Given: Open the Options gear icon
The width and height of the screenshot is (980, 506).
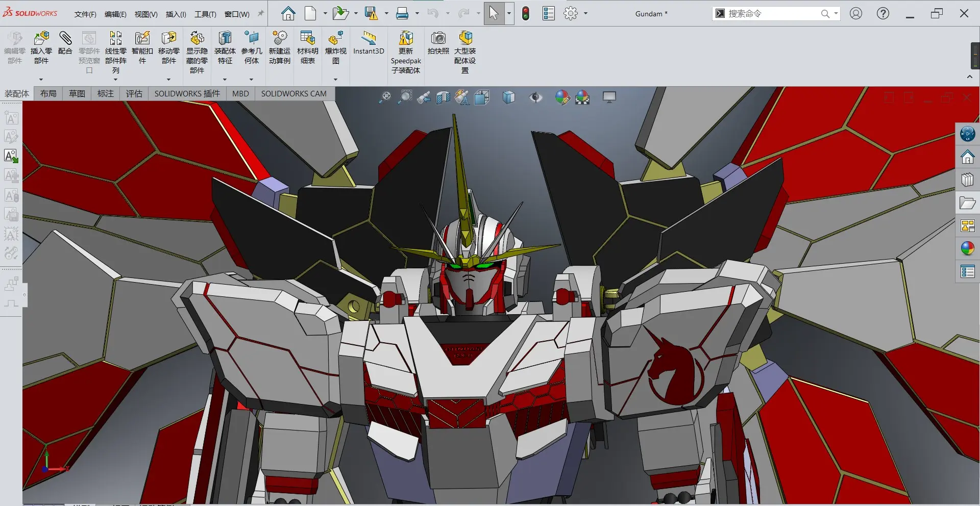Looking at the screenshot, I should (x=571, y=13).
